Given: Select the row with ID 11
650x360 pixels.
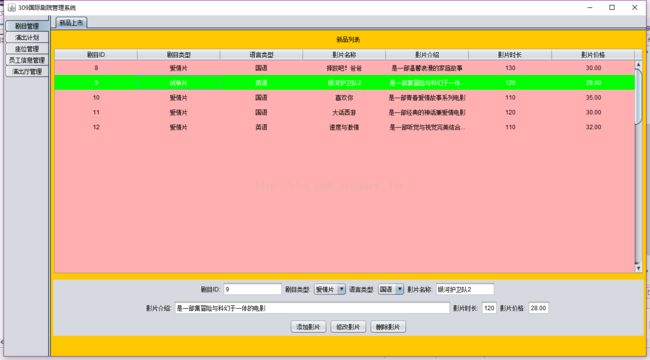Looking at the screenshot, I should point(344,112).
